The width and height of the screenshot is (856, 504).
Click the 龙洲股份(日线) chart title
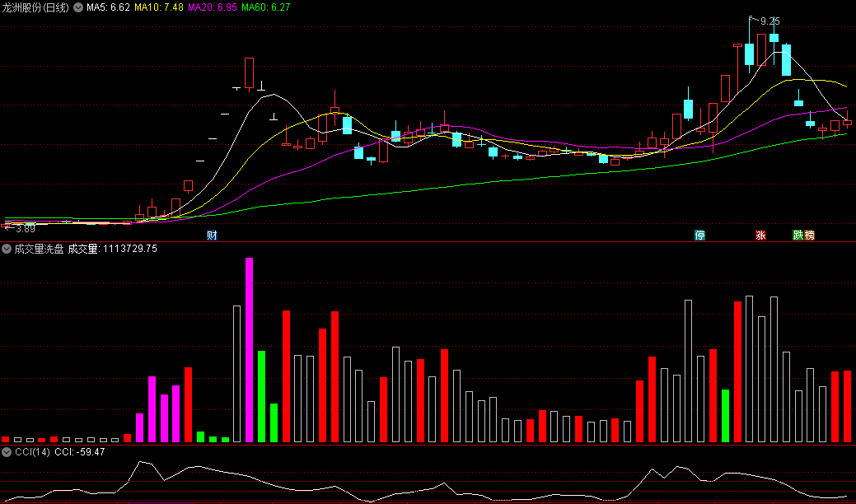point(35,7)
